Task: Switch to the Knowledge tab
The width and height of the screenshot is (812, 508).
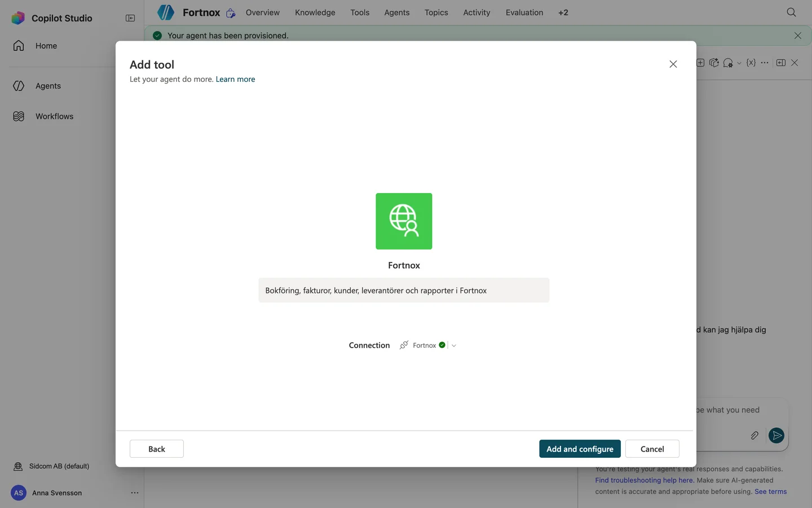Action: point(315,12)
